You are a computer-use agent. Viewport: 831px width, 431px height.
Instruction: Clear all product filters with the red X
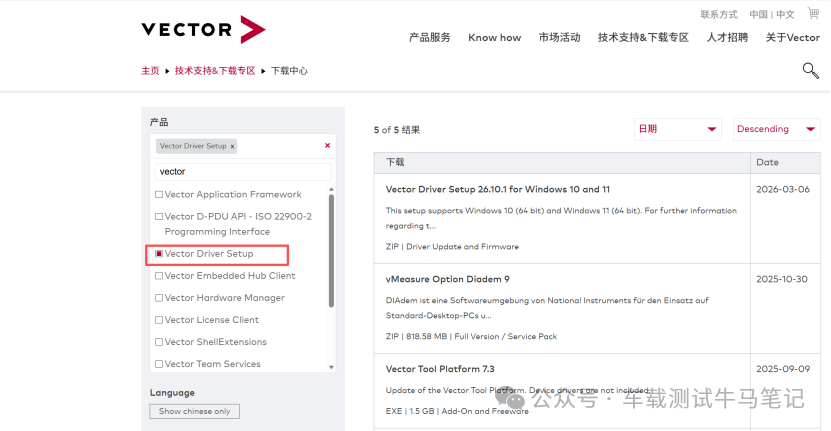(x=328, y=145)
